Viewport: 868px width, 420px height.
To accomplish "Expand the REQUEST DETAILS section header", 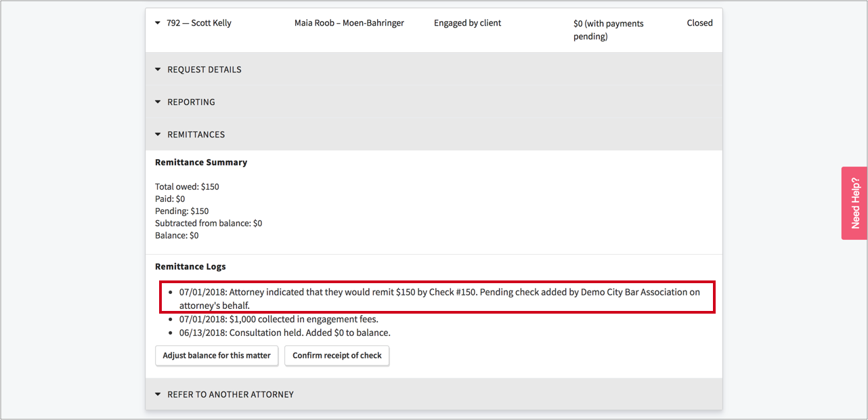I will point(204,69).
